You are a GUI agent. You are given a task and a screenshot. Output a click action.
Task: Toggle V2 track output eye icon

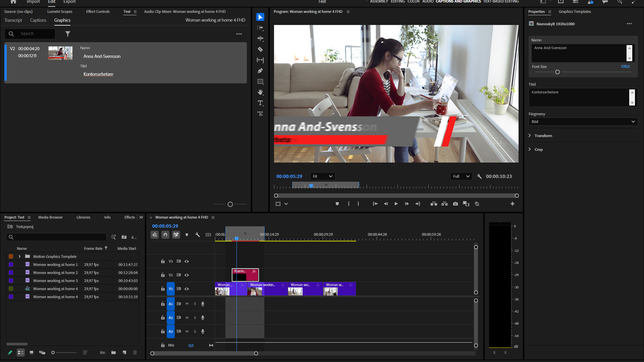[x=187, y=275]
